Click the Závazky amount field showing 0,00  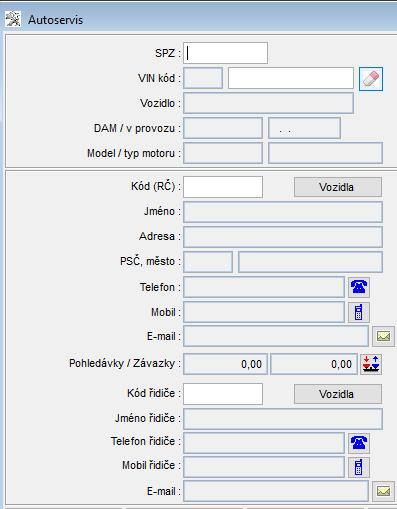click(x=314, y=364)
